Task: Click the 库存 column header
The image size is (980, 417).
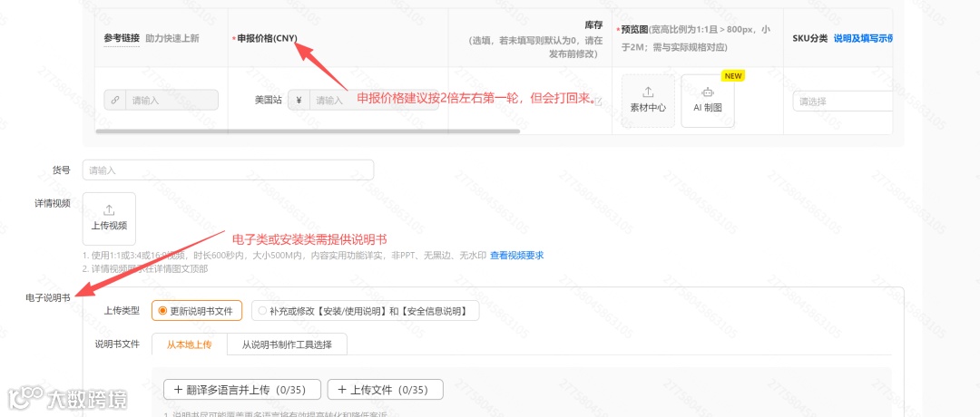Action: pos(593,24)
